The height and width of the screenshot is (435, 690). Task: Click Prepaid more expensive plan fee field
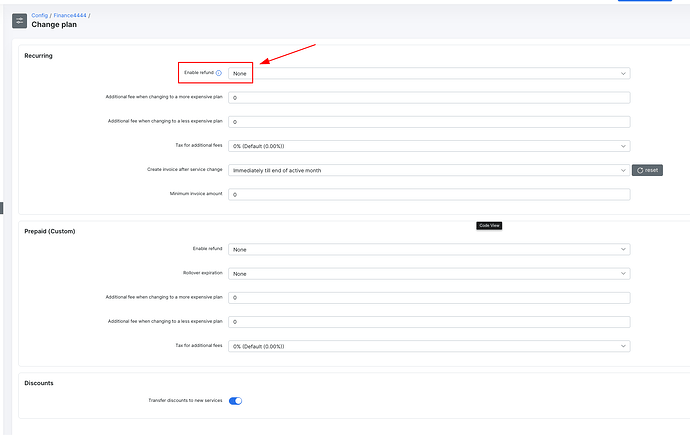tap(429, 298)
